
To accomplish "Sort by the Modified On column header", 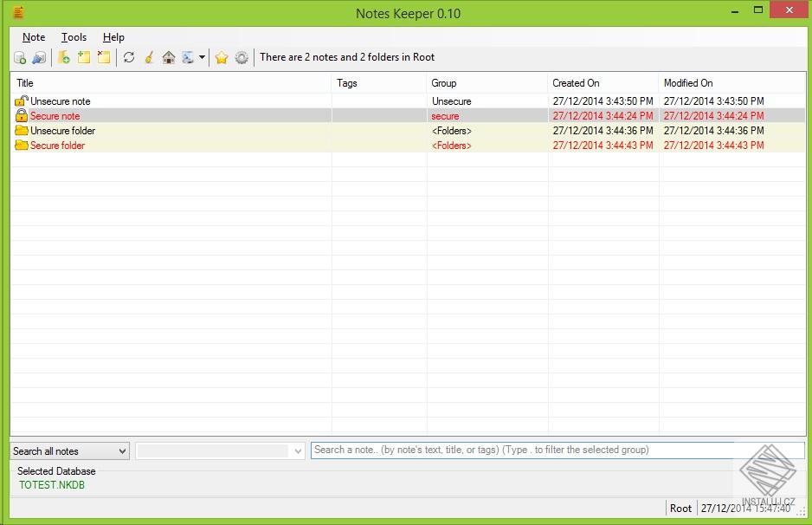I will (x=731, y=83).
